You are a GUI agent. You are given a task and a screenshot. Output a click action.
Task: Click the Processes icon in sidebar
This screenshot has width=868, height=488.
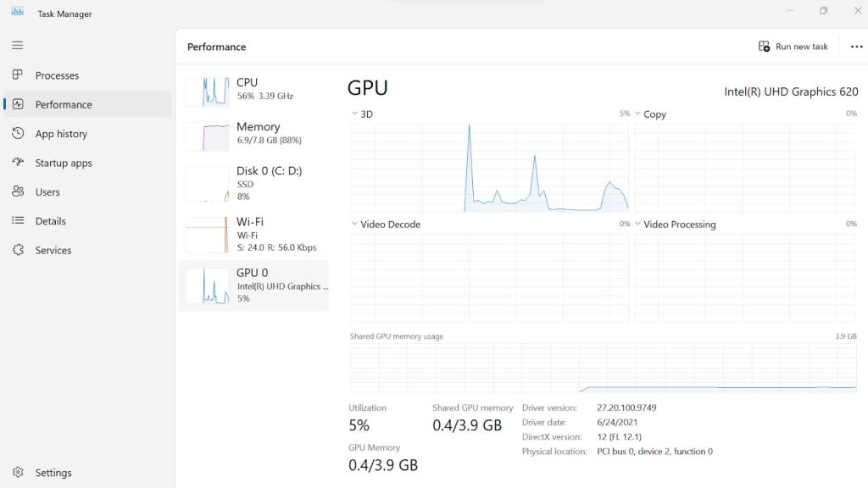(18, 75)
